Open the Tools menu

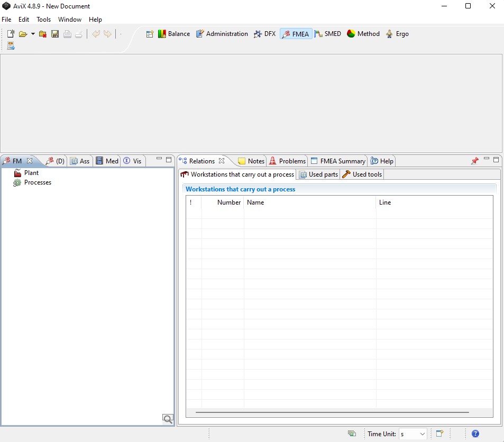click(43, 20)
